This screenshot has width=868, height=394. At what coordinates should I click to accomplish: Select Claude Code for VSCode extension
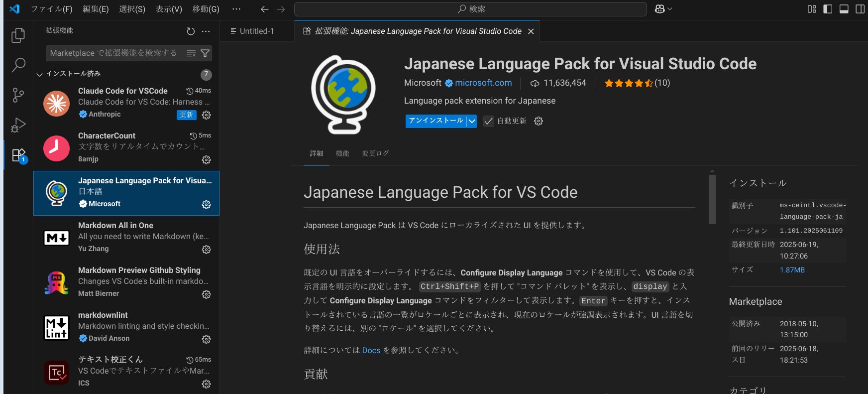pyautogui.click(x=126, y=104)
